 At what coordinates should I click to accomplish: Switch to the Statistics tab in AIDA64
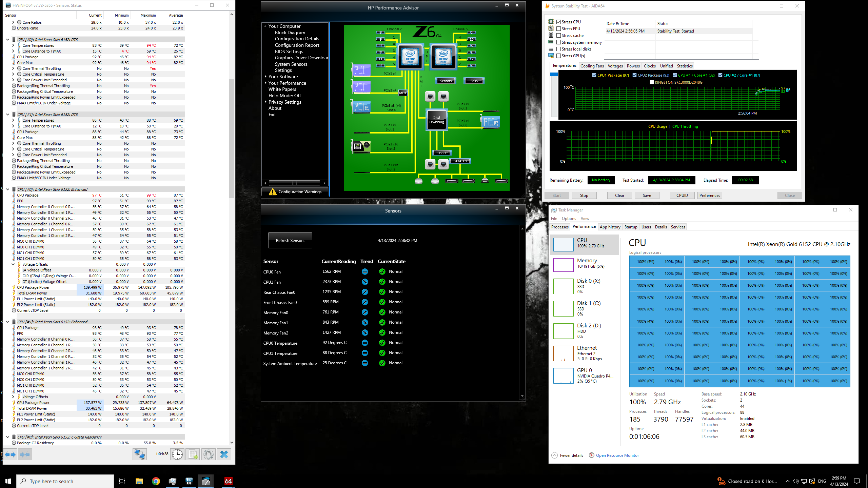684,66
